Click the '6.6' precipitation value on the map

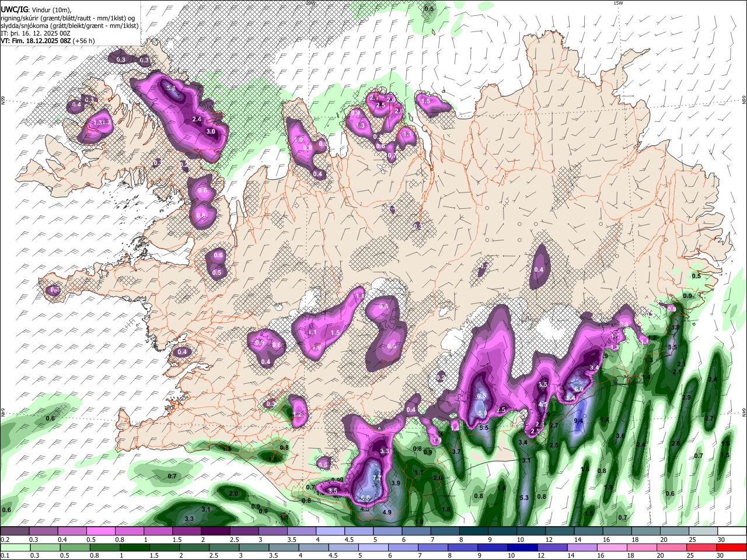tap(579, 388)
